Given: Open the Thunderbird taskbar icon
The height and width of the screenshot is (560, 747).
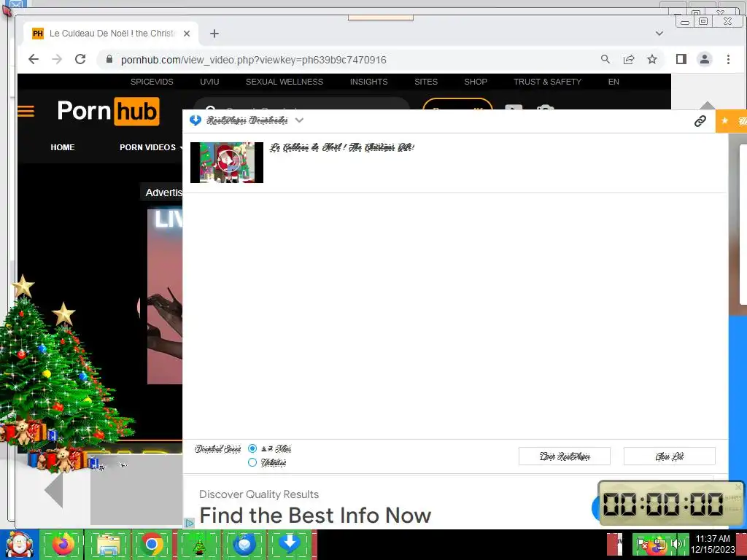Looking at the screenshot, I should pyautogui.click(x=244, y=544).
